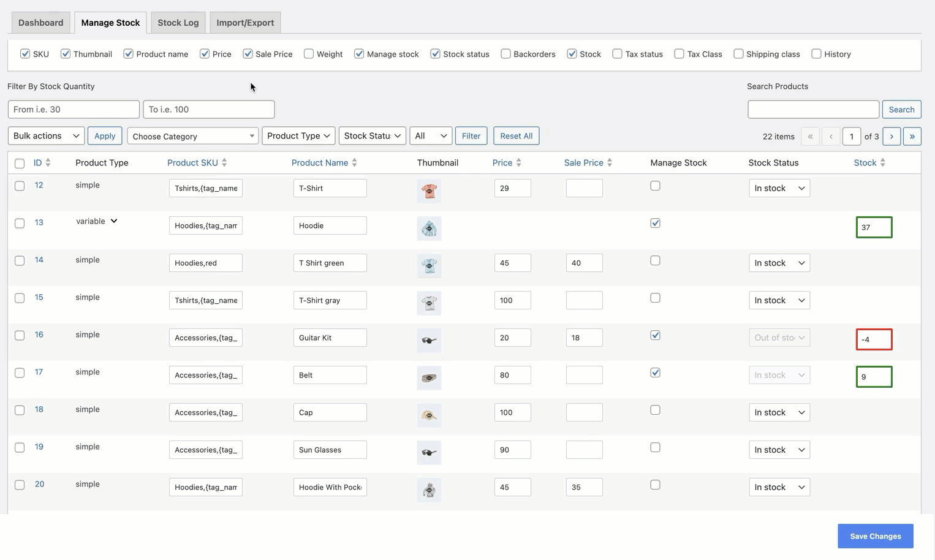Enable the Backorders column
The image size is (935, 560).
click(505, 54)
